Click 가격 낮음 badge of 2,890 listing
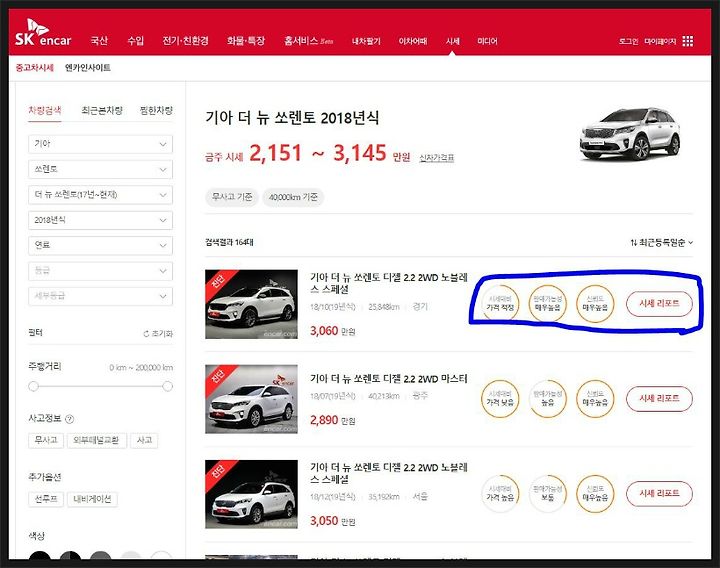The image size is (720, 568). click(500, 399)
